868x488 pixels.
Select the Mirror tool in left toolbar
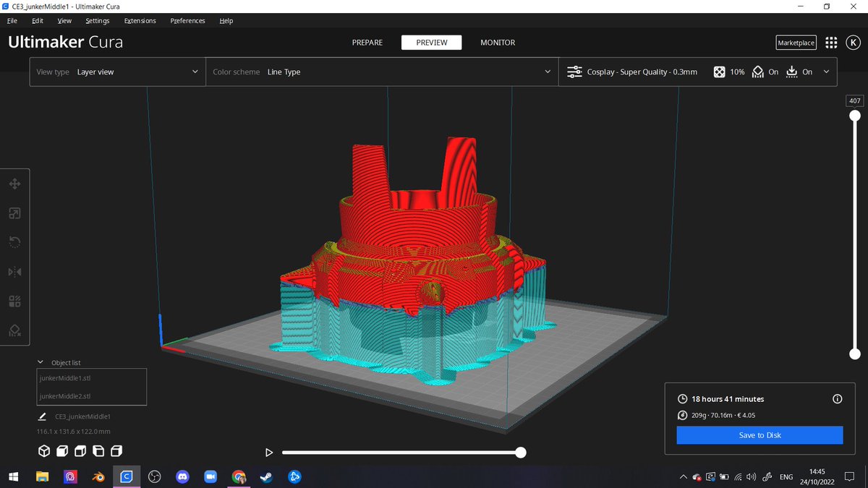click(14, 272)
